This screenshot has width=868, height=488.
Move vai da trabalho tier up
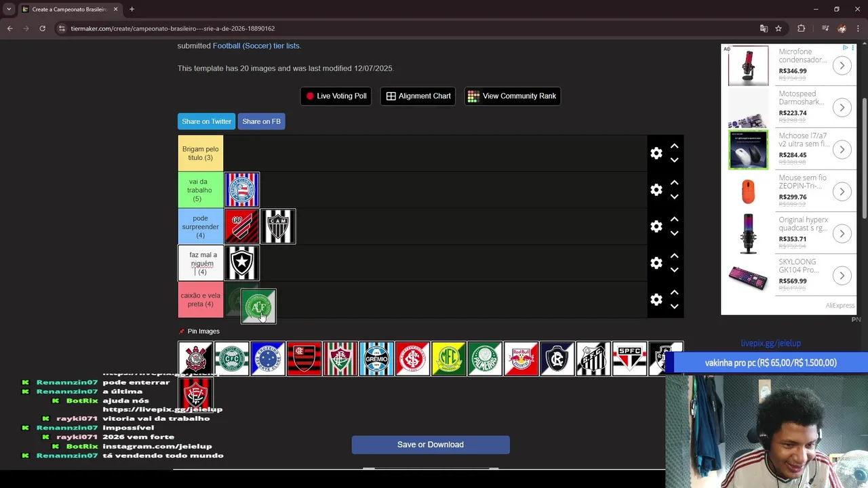(x=674, y=183)
